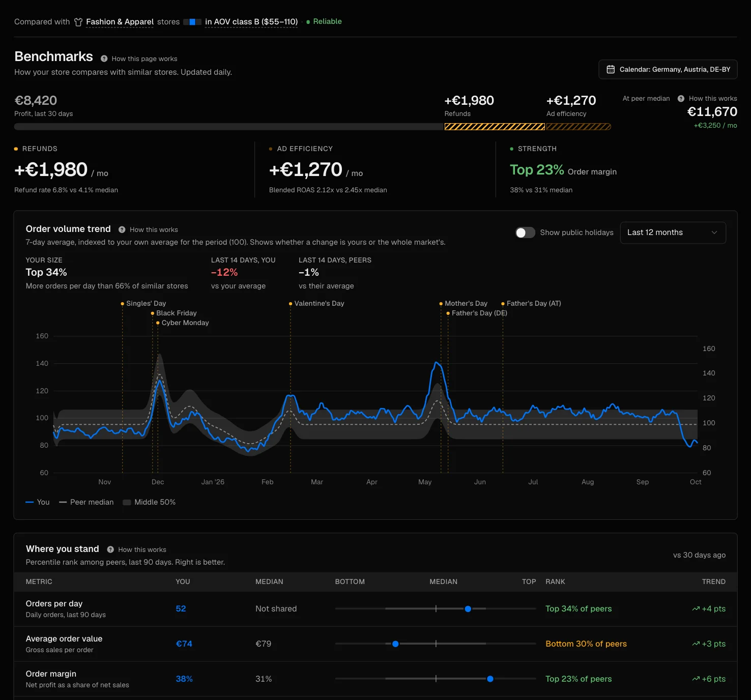The width and height of the screenshot is (751, 700).
Task: Toggle the Show public holidays switch
Action: pos(525,232)
